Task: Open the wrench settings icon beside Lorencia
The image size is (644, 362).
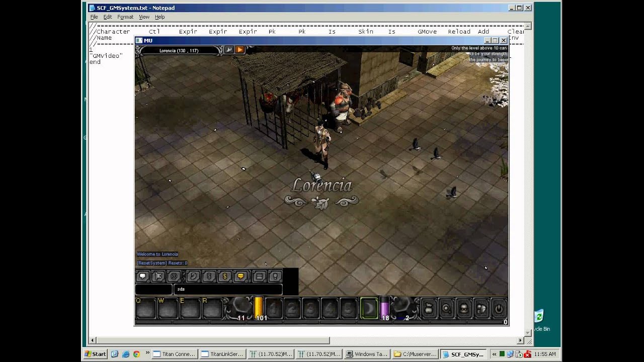Action: (228, 50)
